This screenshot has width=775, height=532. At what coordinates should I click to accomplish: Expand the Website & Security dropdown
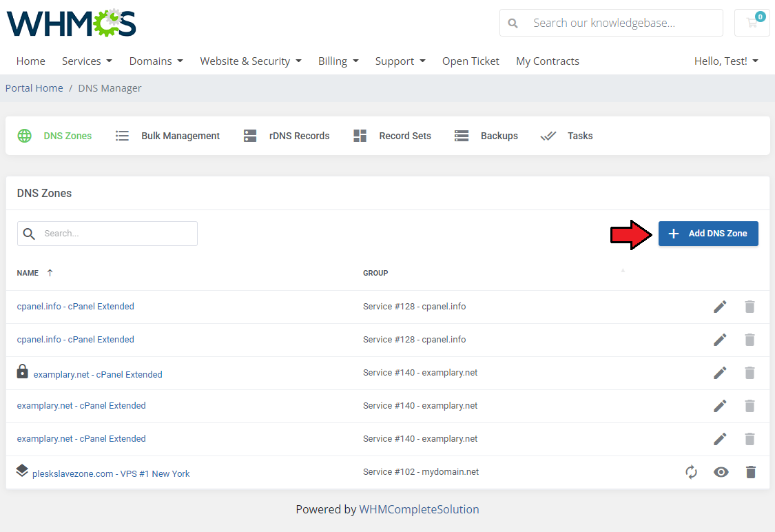click(x=251, y=61)
